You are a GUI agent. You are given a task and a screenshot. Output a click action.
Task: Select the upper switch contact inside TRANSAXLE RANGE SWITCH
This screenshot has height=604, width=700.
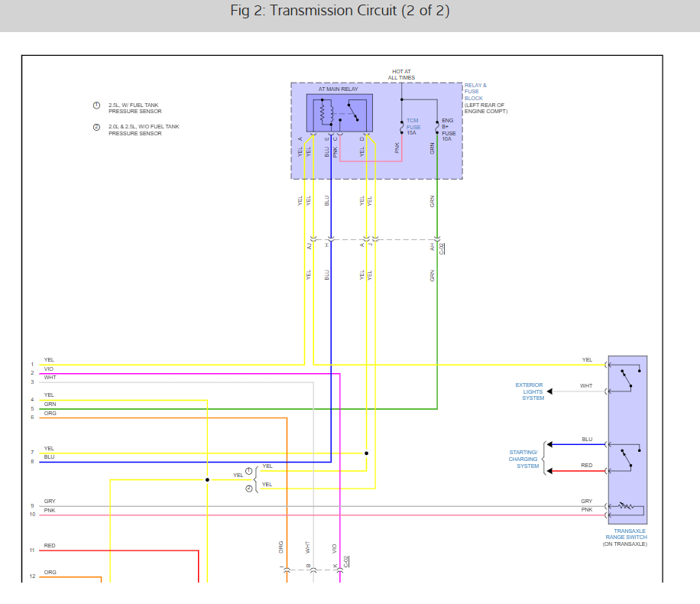click(627, 378)
